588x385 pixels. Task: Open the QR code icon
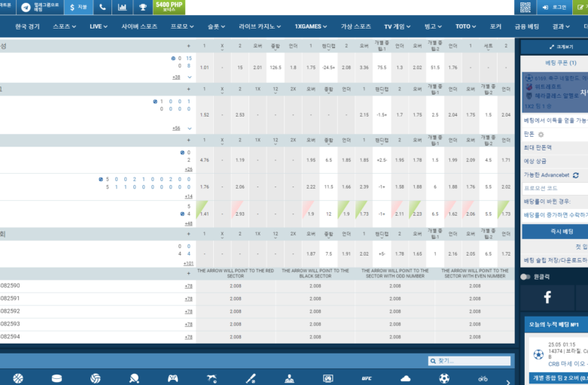click(525, 7)
